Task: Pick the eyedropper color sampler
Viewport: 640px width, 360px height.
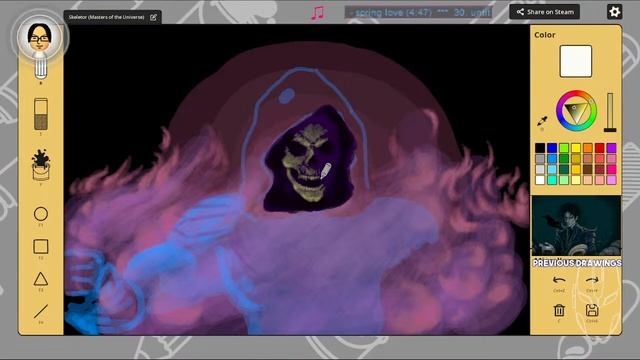Action: pyautogui.click(x=542, y=121)
